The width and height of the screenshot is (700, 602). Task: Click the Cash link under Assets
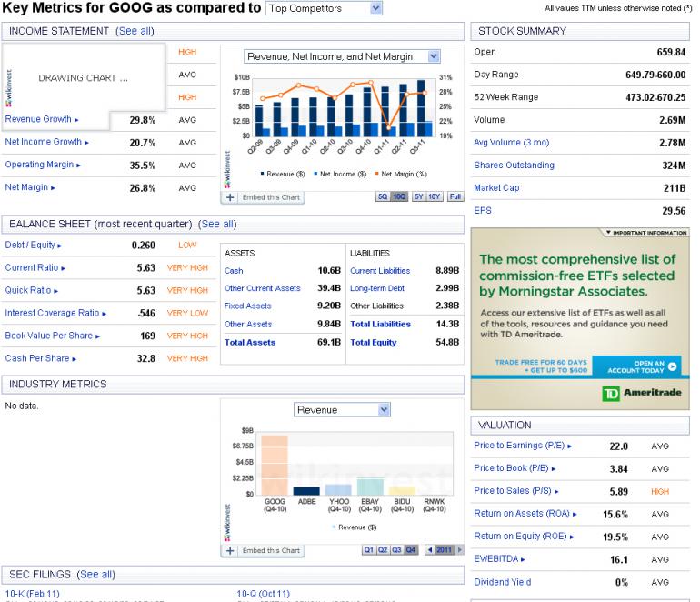[234, 271]
